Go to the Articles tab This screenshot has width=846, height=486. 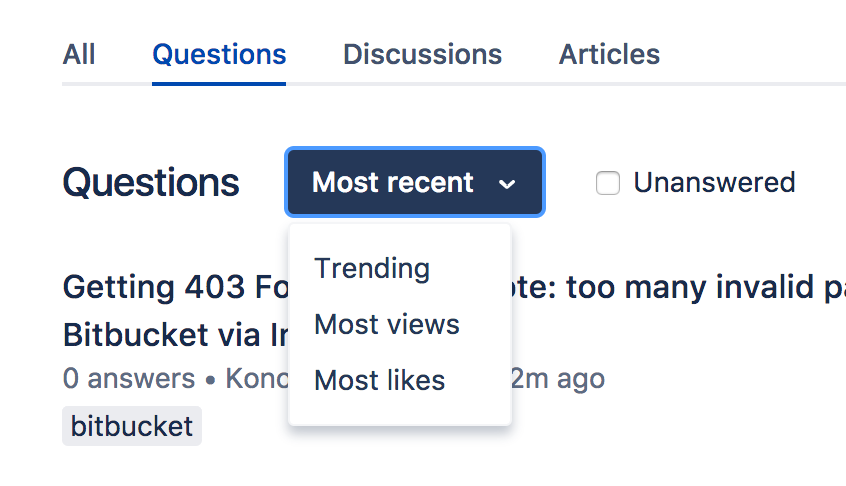point(609,54)
